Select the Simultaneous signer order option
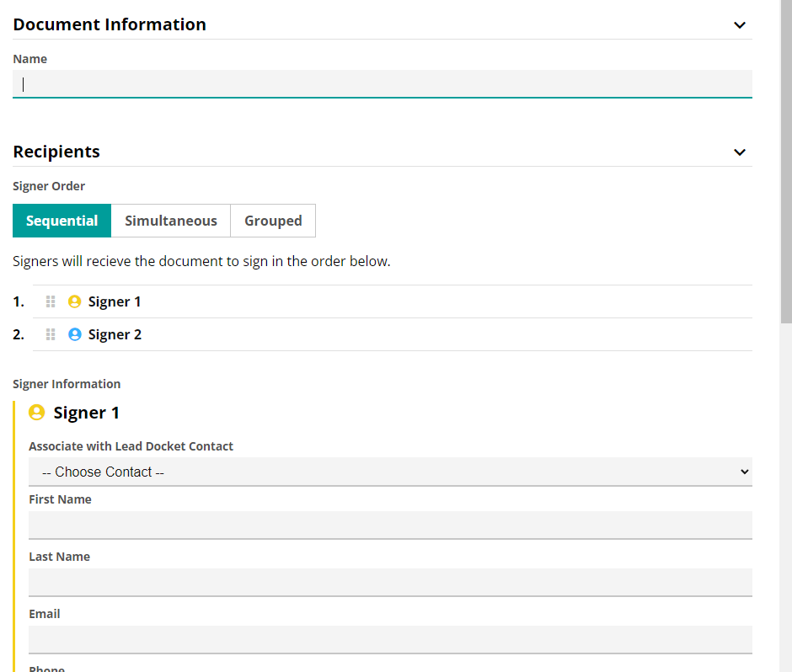 [170, 220]
